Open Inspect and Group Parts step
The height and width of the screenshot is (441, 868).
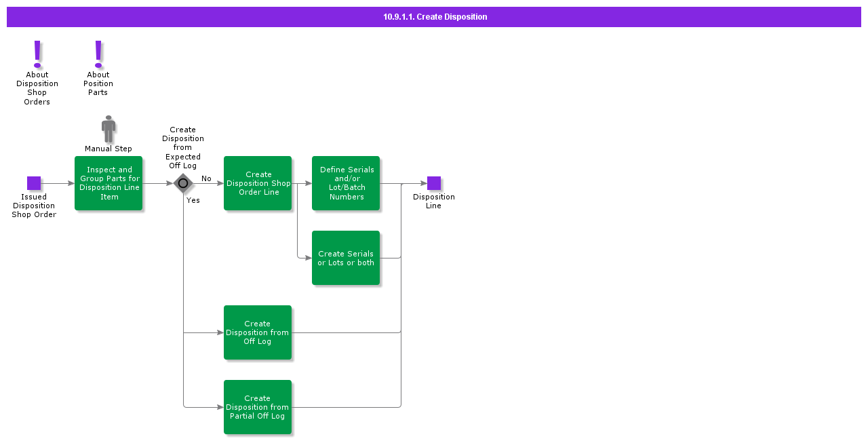(x=108, y=183)
